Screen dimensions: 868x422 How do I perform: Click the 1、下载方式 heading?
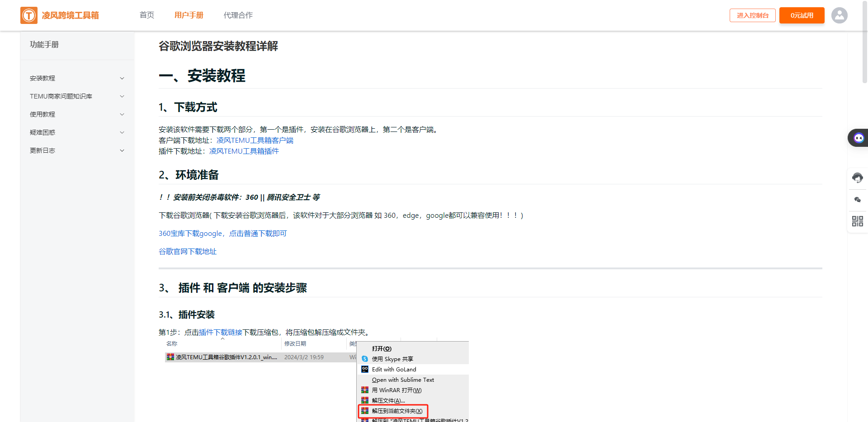(x=188, y=108)
